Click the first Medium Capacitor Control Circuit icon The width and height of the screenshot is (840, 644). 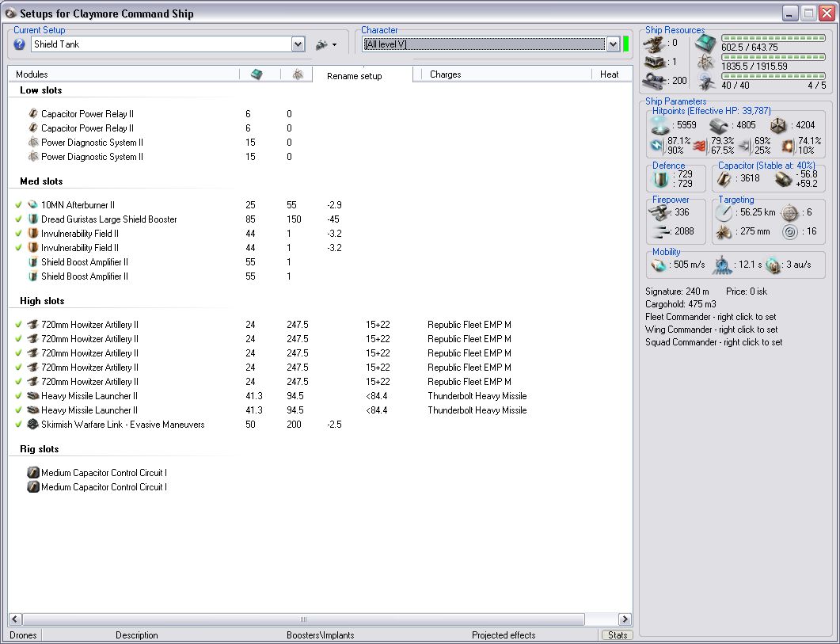33,473
